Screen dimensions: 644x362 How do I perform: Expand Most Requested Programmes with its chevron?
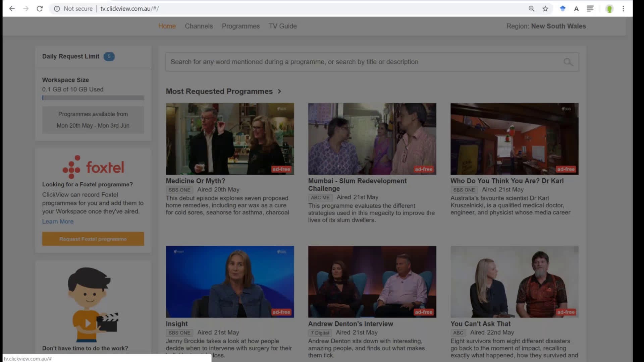coord(279,91)
